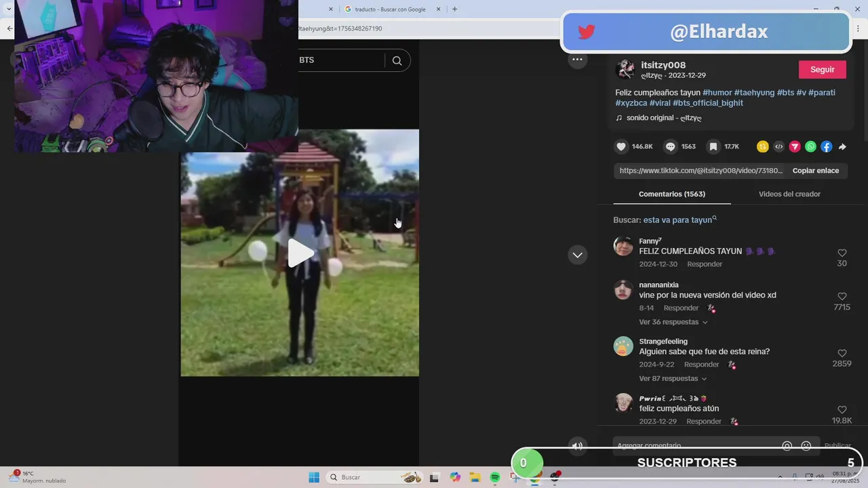Expand 'Ver 36 respuestas'

[x=673, y=322]
